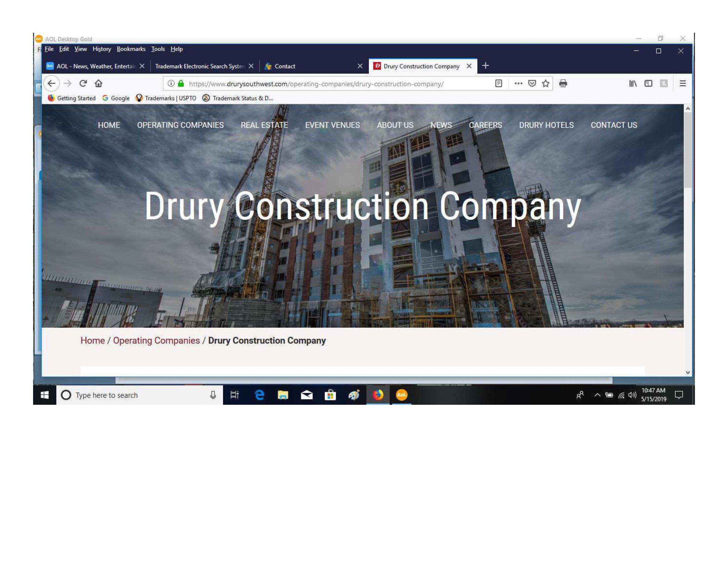The image size is (728, 563).
Task: Open the site info padlock icon
Action: coord(180,83)
